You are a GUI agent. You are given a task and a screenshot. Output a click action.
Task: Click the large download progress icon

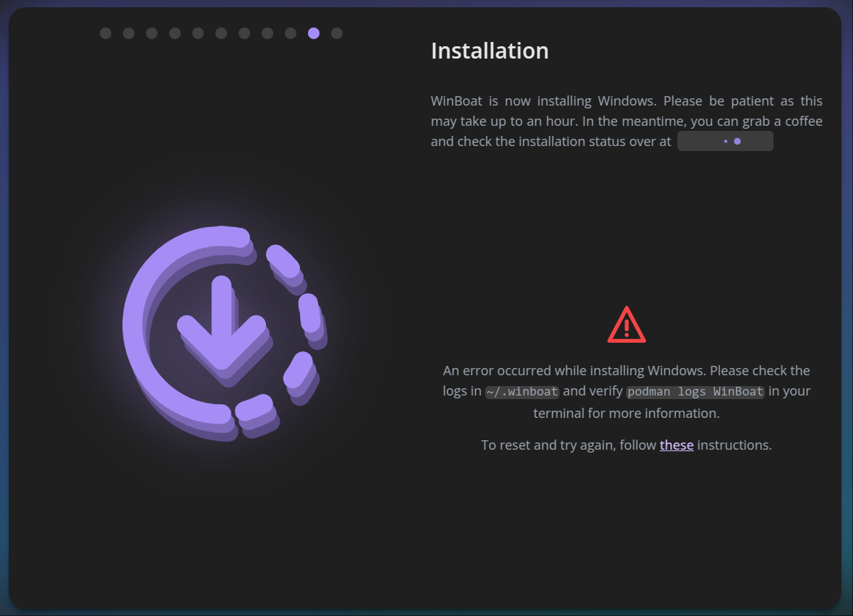pyautogui.click(x=224, y=333)
